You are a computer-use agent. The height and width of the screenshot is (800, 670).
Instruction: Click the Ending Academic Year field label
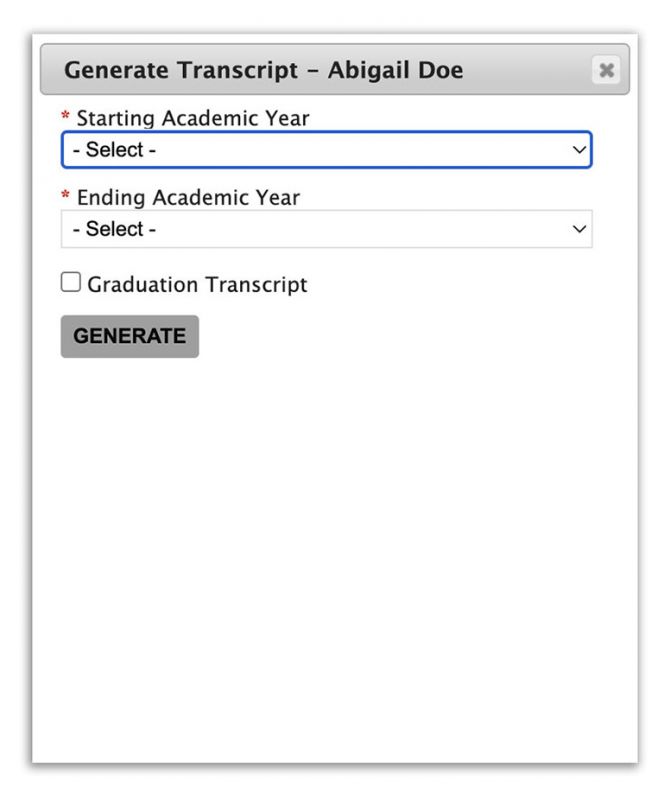coord(188,197)
